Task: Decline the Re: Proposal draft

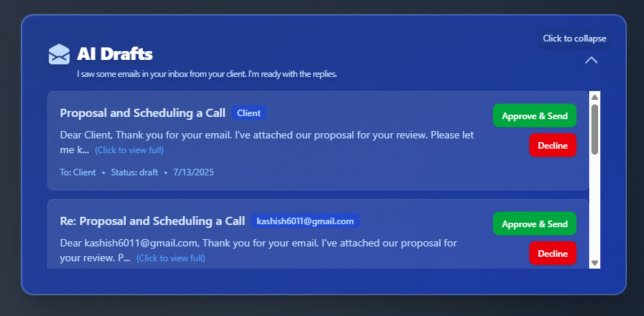Action: tap(553, 253)
